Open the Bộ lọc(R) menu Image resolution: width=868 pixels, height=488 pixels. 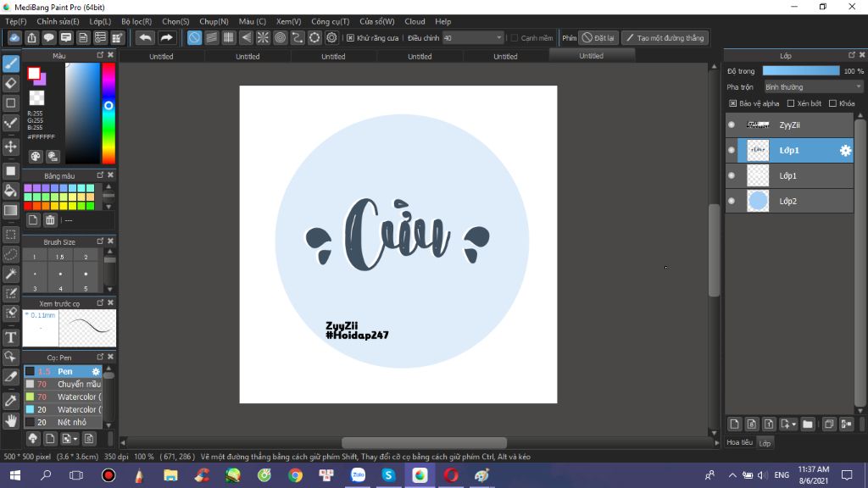[x=136, y=21]
